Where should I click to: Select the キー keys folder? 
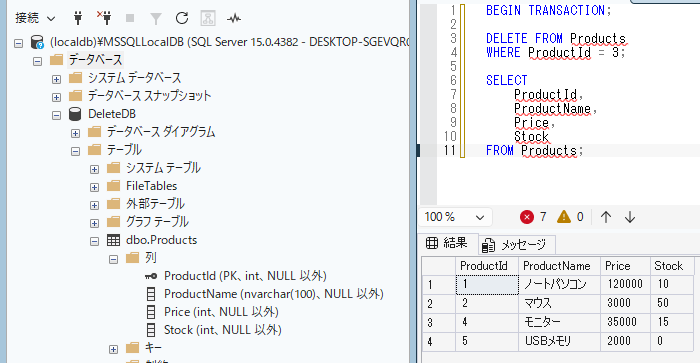[153, 348]
